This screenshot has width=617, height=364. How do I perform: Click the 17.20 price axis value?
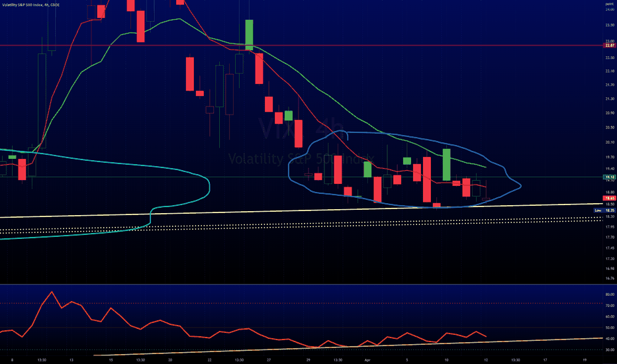[x=610, y=259]
